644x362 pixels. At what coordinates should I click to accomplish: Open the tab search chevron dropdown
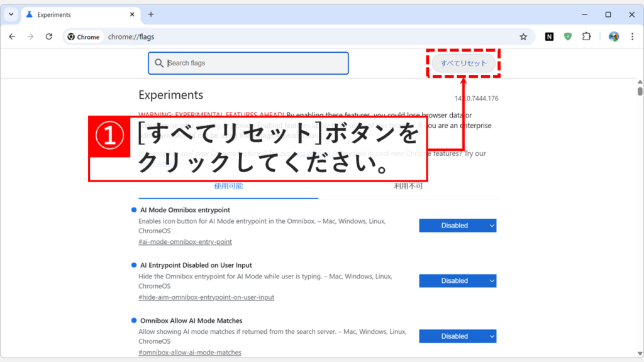tap(10, 13)
